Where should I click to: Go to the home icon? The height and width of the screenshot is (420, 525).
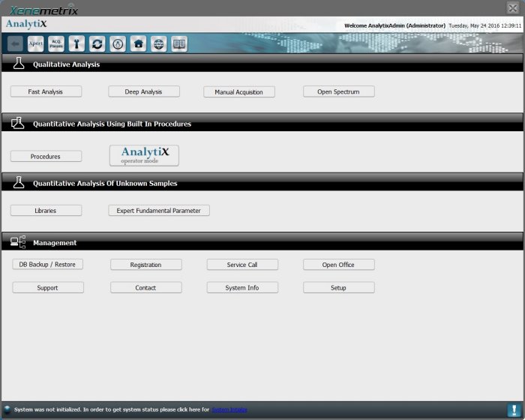138,44
